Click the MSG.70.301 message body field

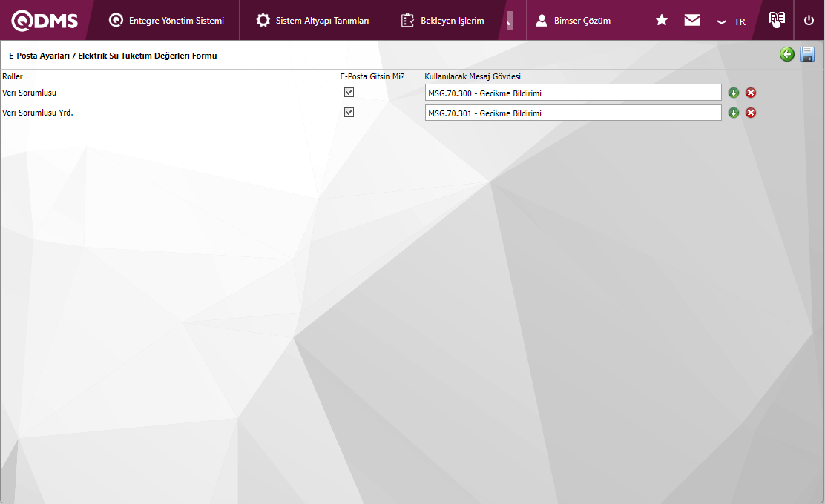click(573, 113)
